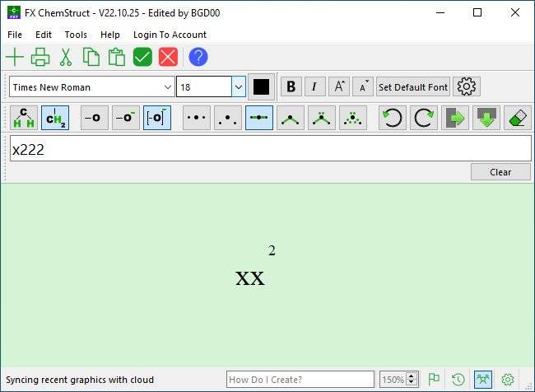Click the Copy icon
535x392 pixels.
tap(91, 57)
